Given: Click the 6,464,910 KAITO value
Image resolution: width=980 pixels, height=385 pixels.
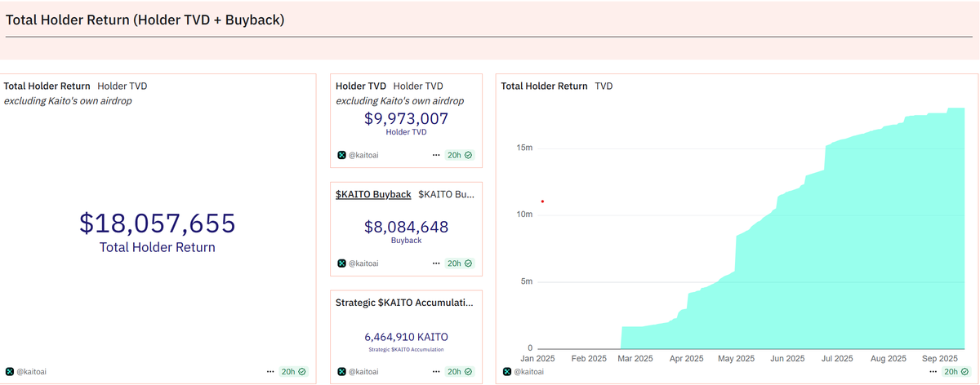Looking at the screenshot, I should (406, 337).
